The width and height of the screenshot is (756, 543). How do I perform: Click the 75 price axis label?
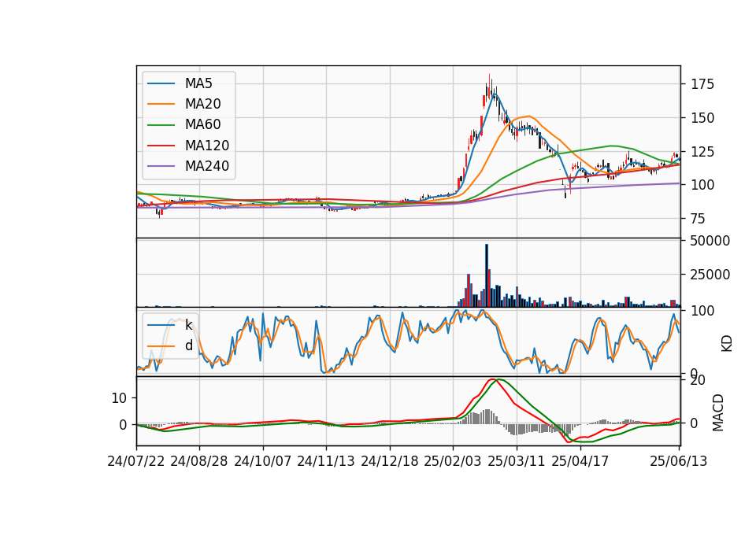(x=699, y=219)
